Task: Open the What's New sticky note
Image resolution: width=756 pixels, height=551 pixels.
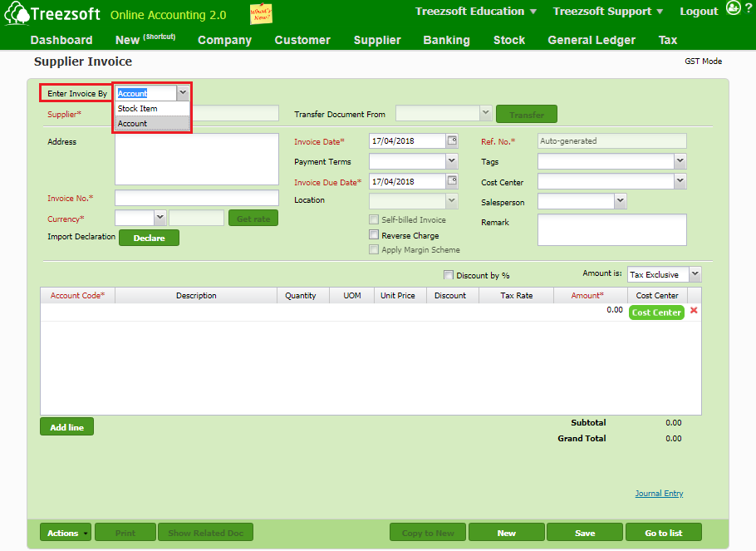Action: (x=261, y=13)
